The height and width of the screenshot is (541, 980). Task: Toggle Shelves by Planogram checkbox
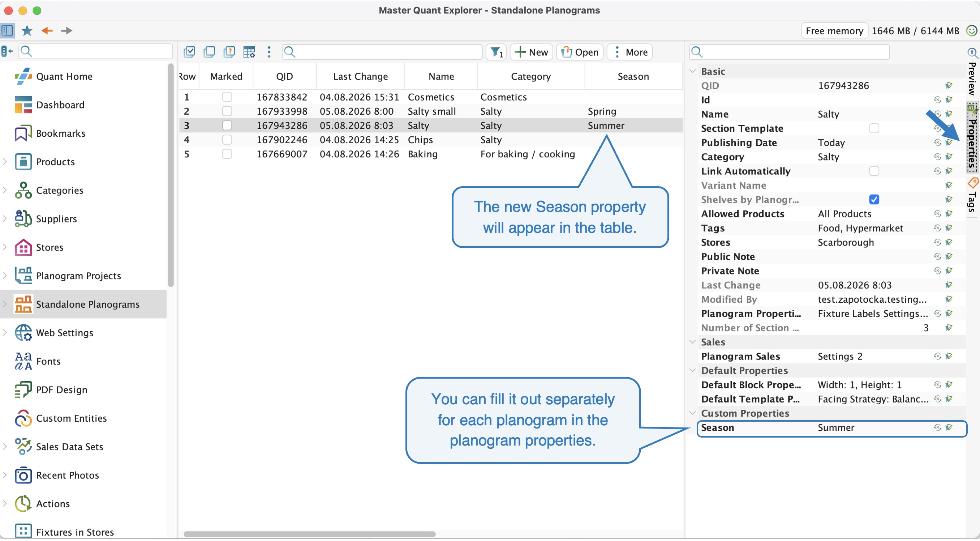(x=874, y=200)
